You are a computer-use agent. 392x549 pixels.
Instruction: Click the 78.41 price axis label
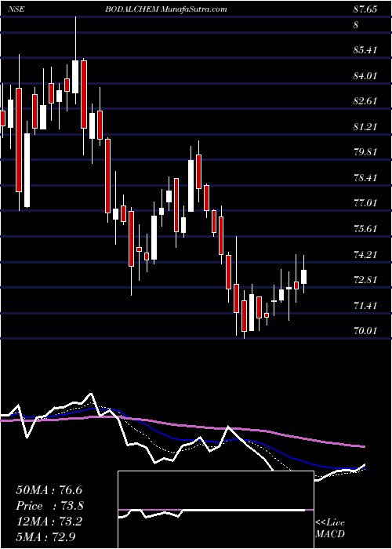(x=365, y=178)
